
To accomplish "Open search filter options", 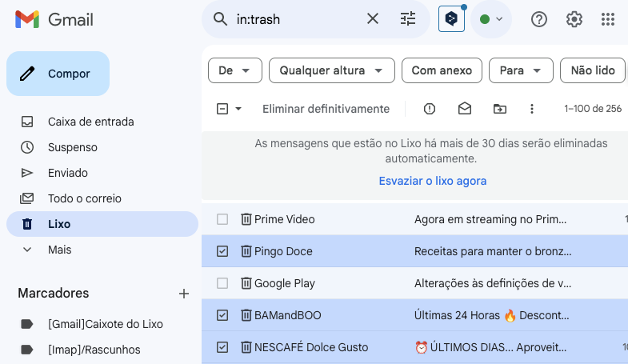I will 408,19.
